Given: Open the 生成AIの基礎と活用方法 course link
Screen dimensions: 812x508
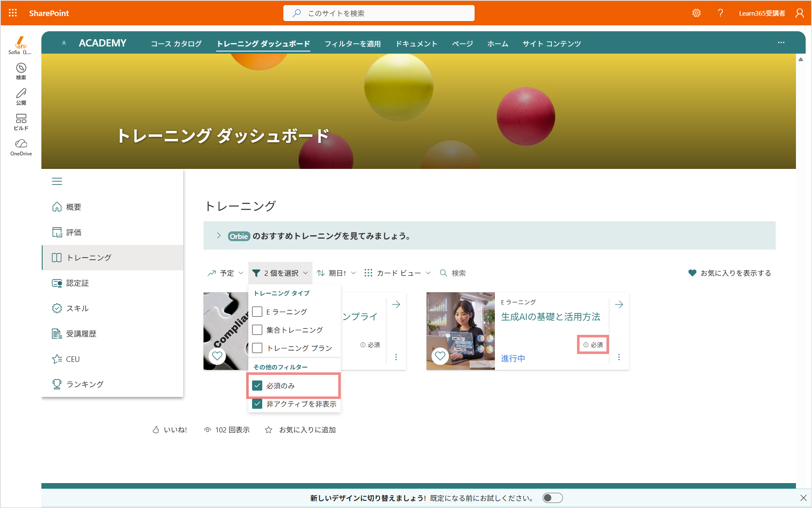Looking at the screenshot, I should [551, 317].
